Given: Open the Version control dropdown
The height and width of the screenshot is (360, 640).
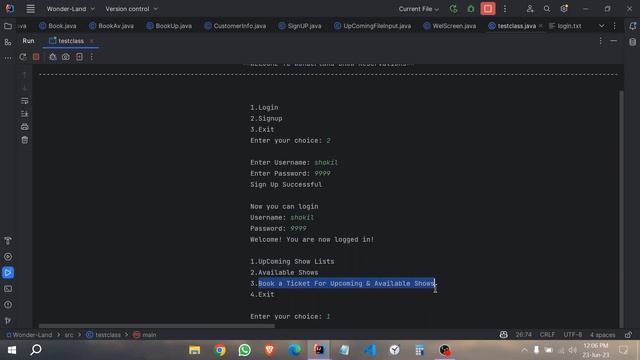Looking at the screenshot, I should [131, 9].
